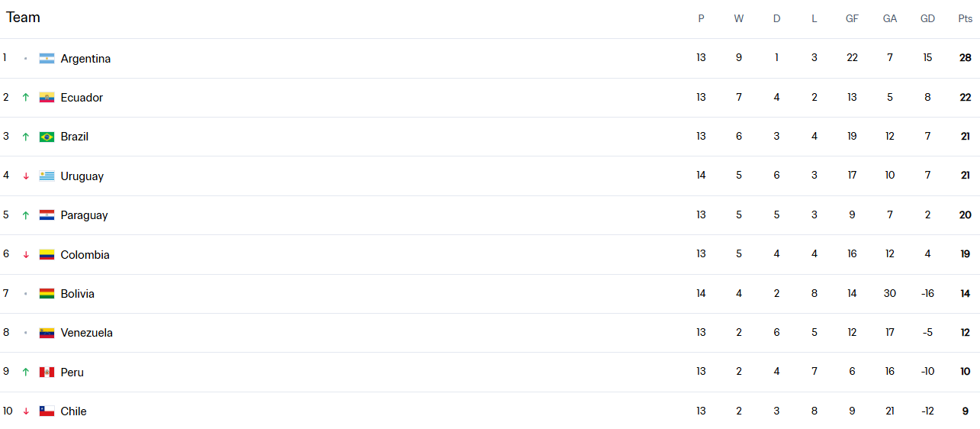
Task: Open the Venezuela team page link
Action: 87,333
